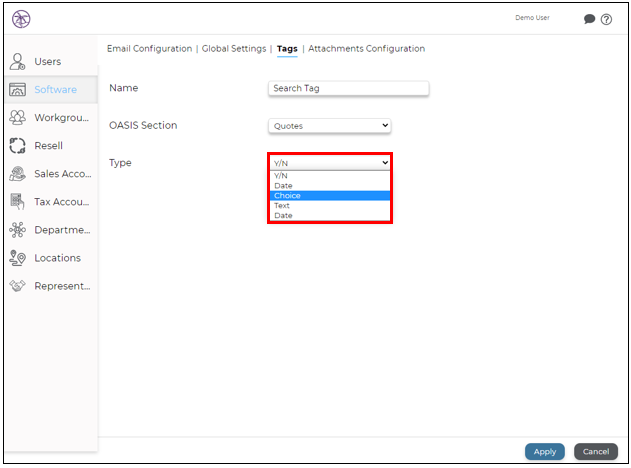Choose the Y/N option in Type list
The height and width of the screenshot is (468, 631).
(330, 176)
